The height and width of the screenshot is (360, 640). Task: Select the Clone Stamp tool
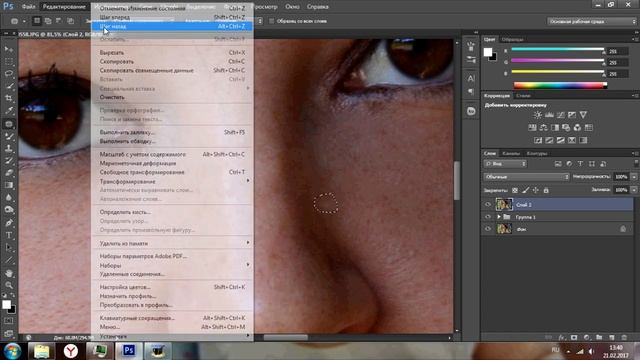tap(9, 149)
